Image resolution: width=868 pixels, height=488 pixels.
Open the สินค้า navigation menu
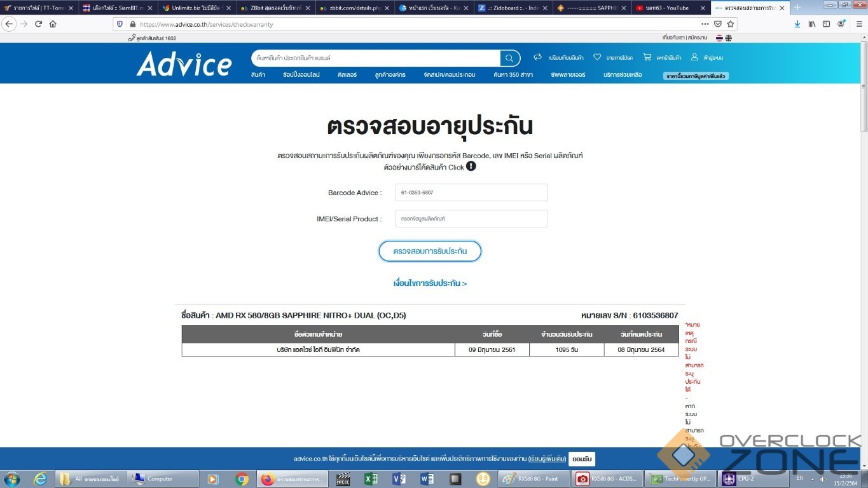point(258,75)
